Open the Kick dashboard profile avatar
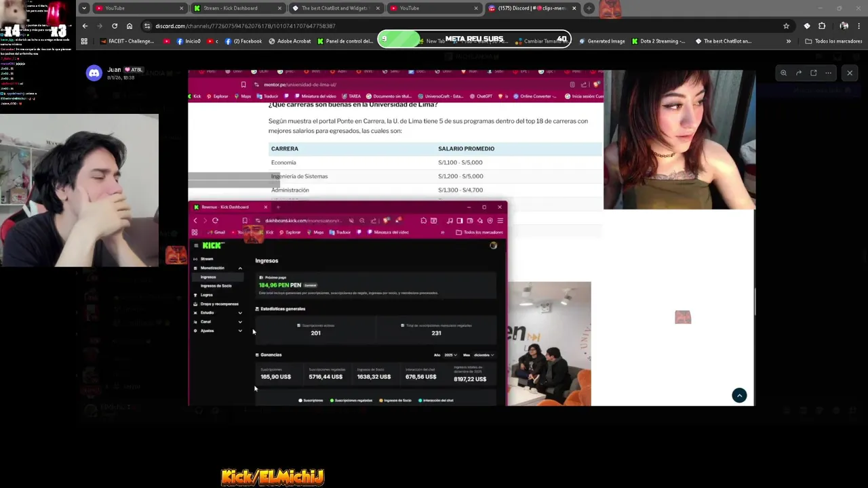868x488 pixels. (x=493, y=245)
